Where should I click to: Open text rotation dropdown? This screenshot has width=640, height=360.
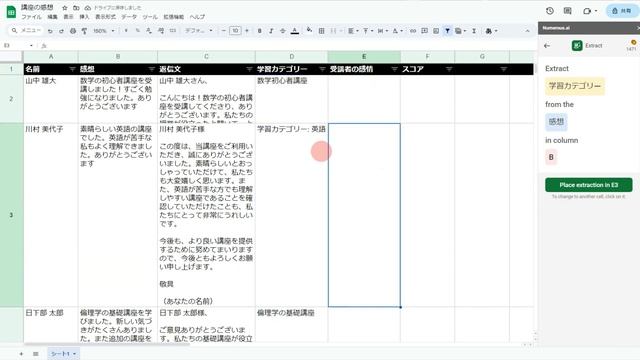397,31
